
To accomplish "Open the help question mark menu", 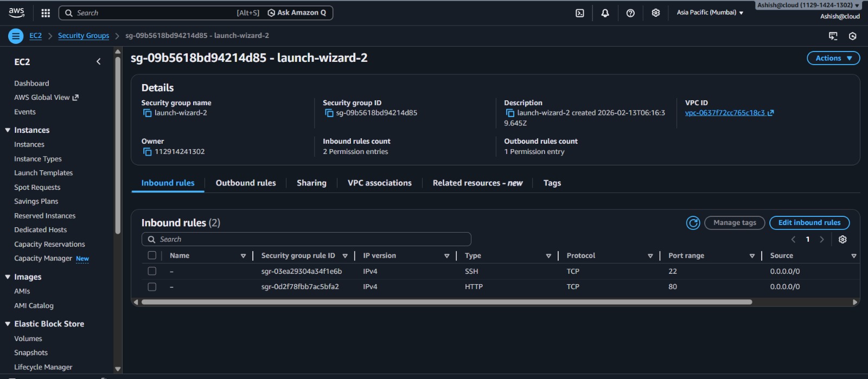I will tap(630, 13).
